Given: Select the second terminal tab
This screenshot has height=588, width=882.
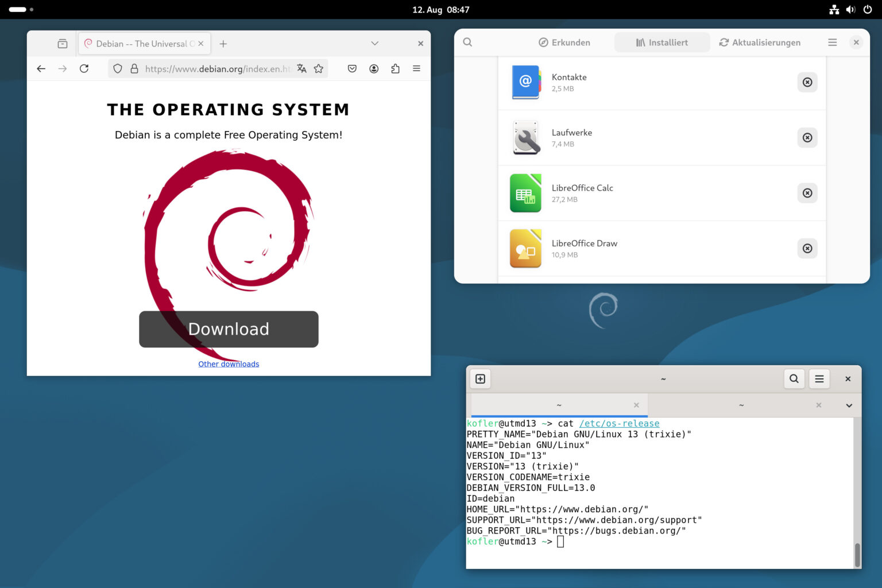Looking at the screenshot, I should point(741,405).
